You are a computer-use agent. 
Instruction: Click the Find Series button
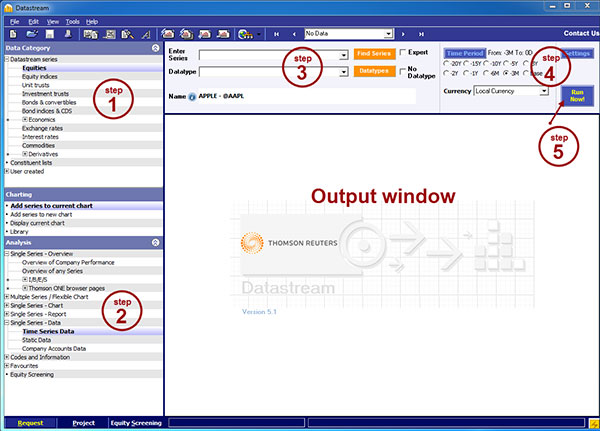(374, 53)
